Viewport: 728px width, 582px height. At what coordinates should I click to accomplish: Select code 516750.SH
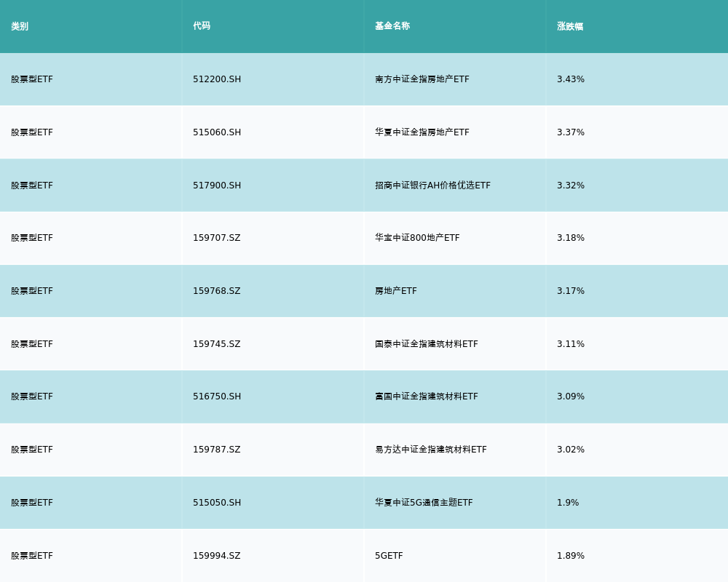[217, 396]
